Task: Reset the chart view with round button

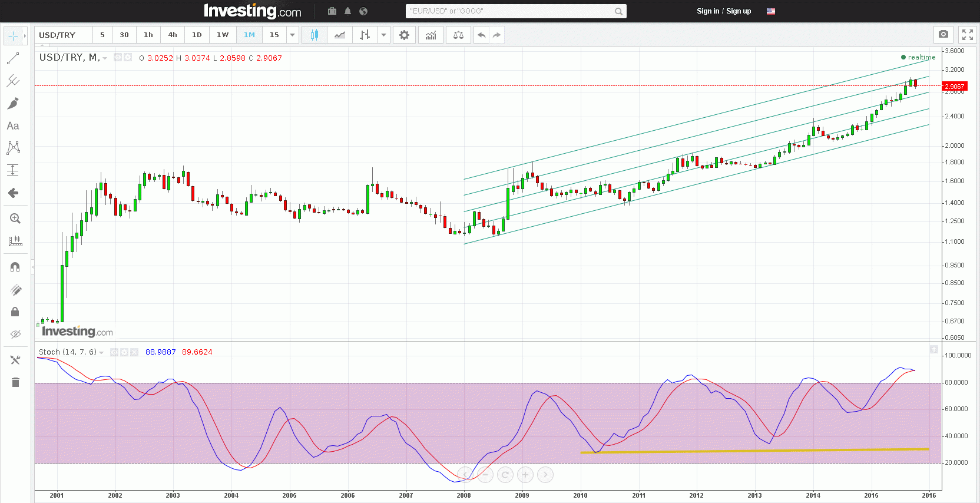Action: coord(505,475)
